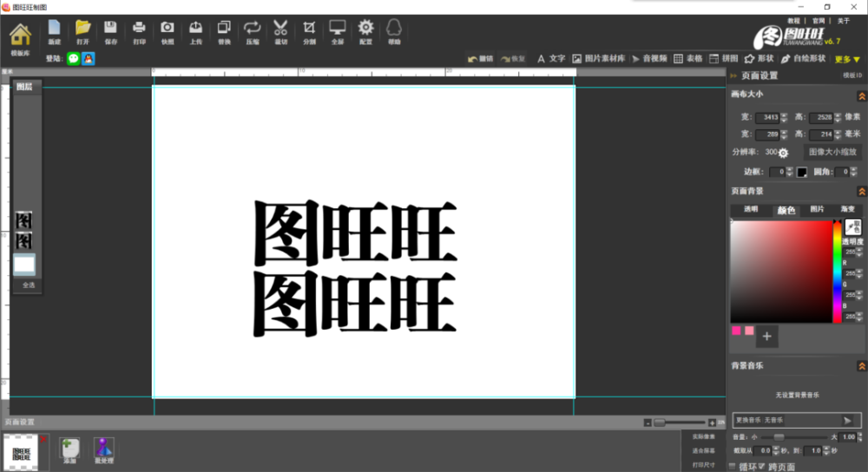Select the 自绘形状 freehand shape tool
Screen dimensions: 868x472
pos(803,59)
